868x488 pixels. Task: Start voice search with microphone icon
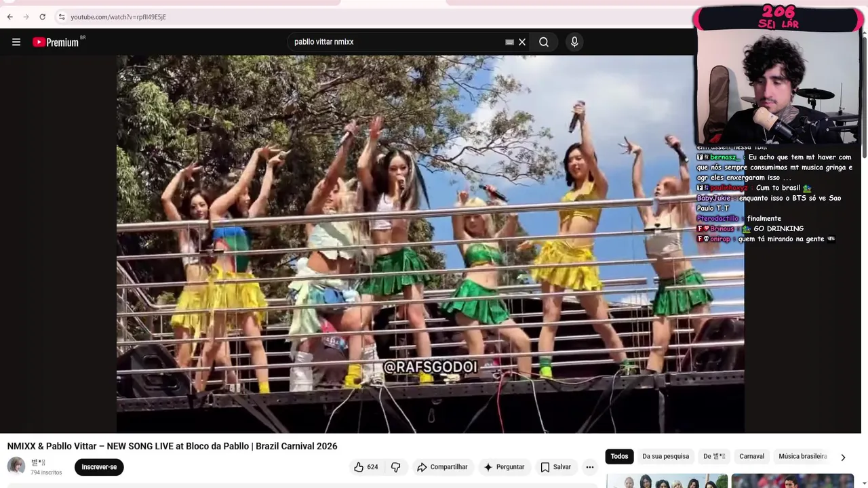(x=574, y=42)
